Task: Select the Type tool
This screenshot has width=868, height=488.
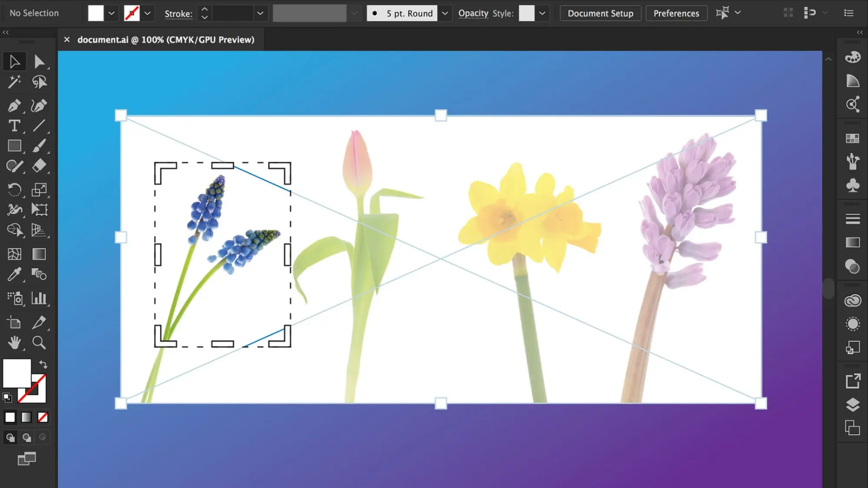Action: (x=15, y=126)
